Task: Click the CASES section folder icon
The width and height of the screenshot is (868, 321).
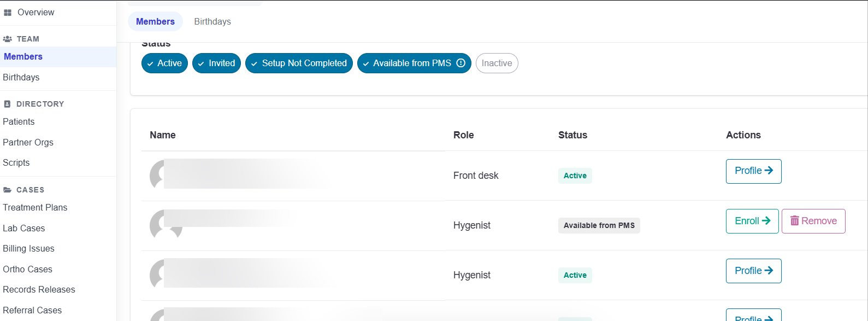Action: pyautogui.click(x=8, y=190)
